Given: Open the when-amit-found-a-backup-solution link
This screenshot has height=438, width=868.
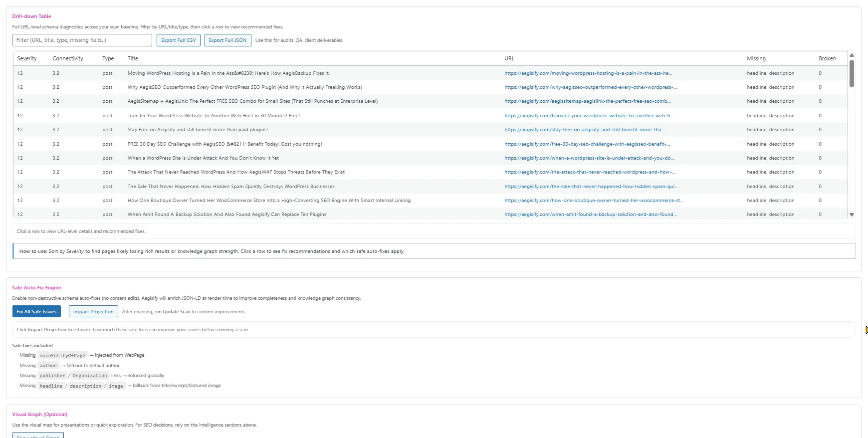Looking at the screenshot, I should (x=591, y=214).
